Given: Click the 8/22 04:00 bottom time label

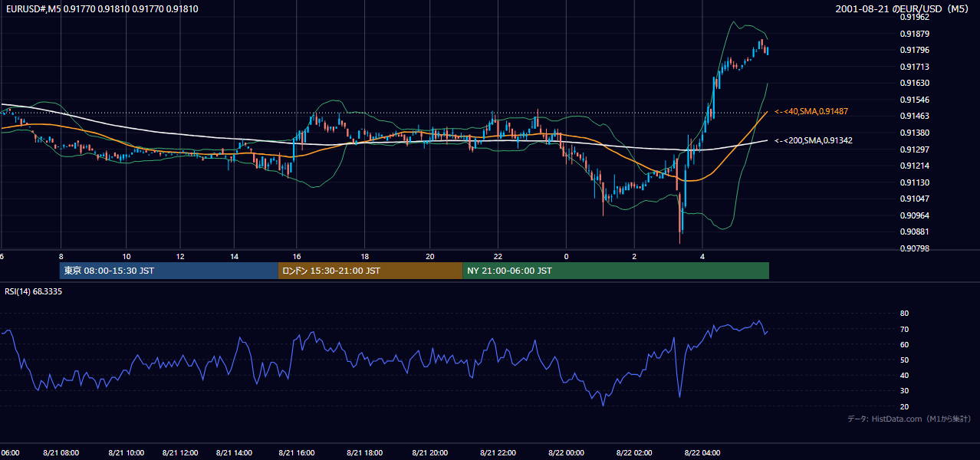Looking at the screenshot, I should tap(702, 453).
